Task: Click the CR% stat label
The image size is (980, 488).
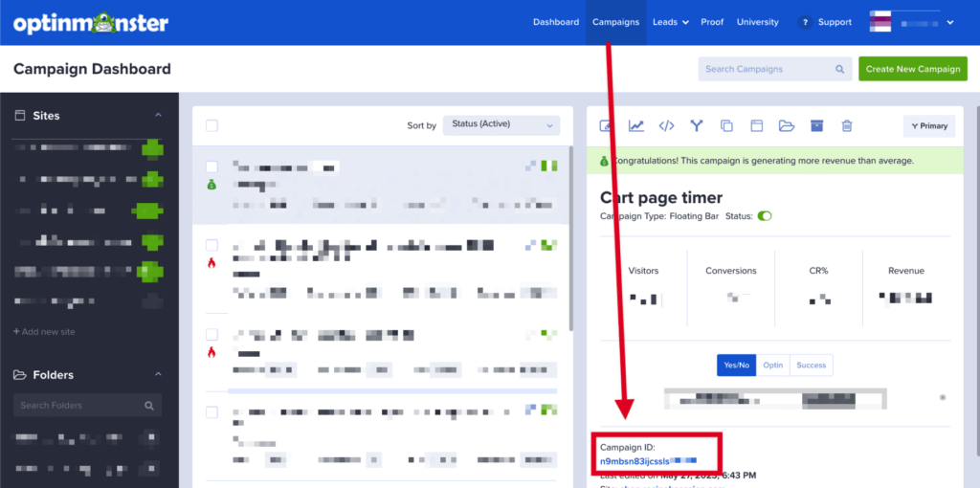Action: coord(818,271)
